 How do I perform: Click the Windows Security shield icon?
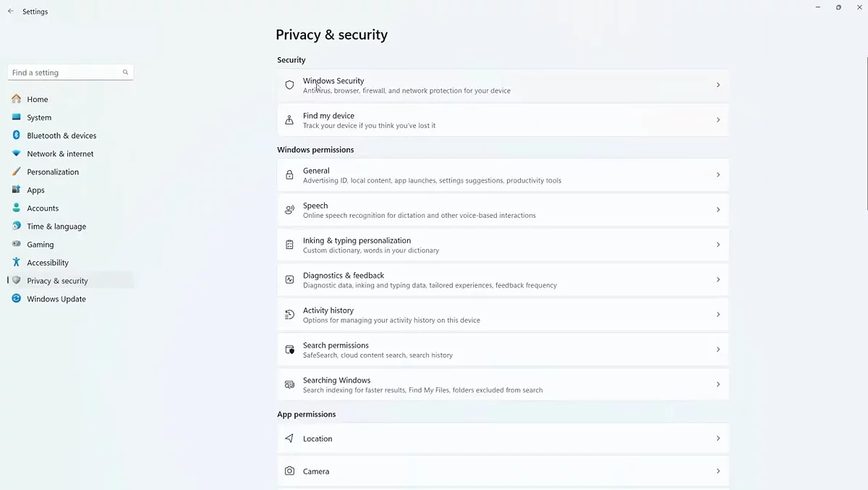(x=289, y=85)
